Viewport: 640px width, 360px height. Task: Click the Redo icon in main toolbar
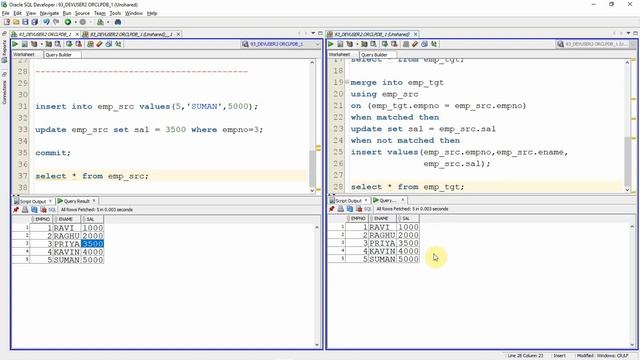pyautogui.click(x=56, y=22)
